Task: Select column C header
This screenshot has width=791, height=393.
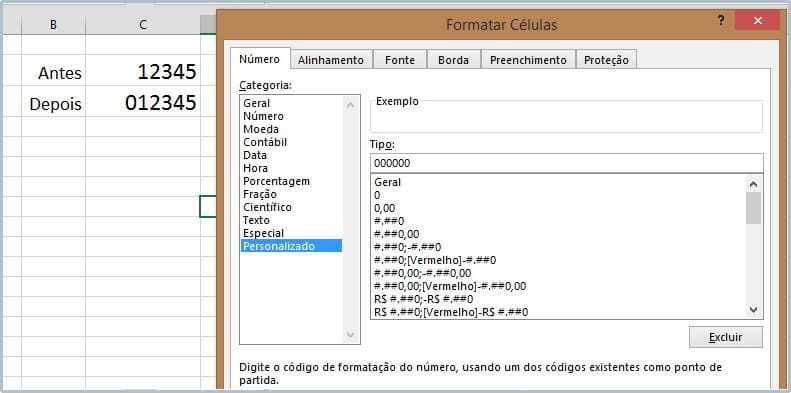Action: (x=143, y=25)
